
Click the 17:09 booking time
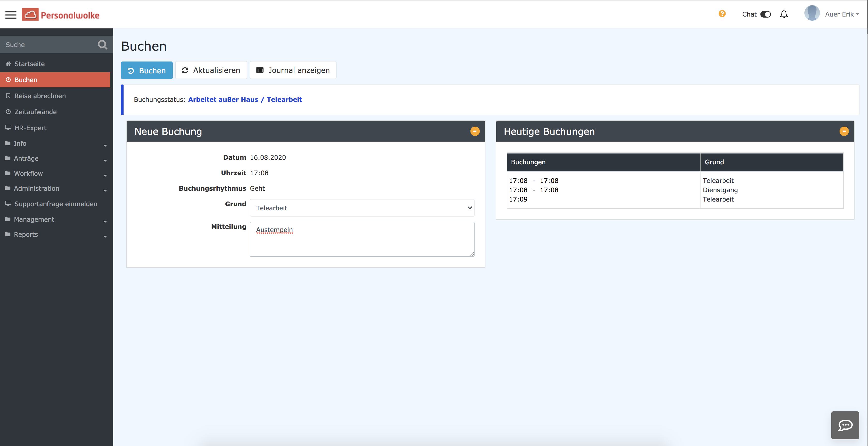[518, 199]
